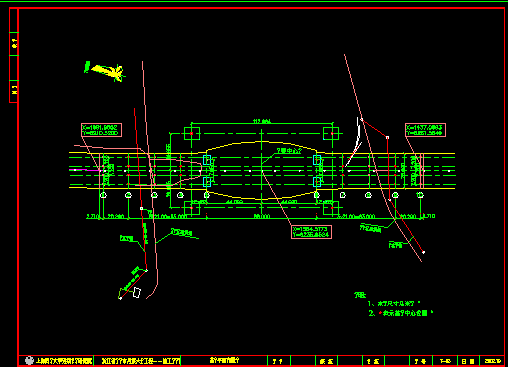Click the white vertex marker at red polyline's top-right corner
Viewport: 508px width, 367px height.
click(x=387, y=137)
